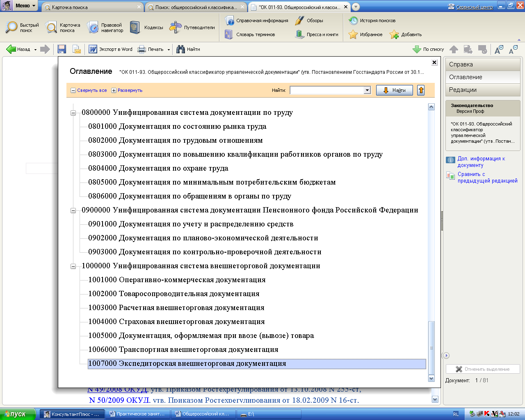The height and width of the screenshot is (420, 525).
Task: Switch to Карточка поиска tab
Action: (93, 7)
